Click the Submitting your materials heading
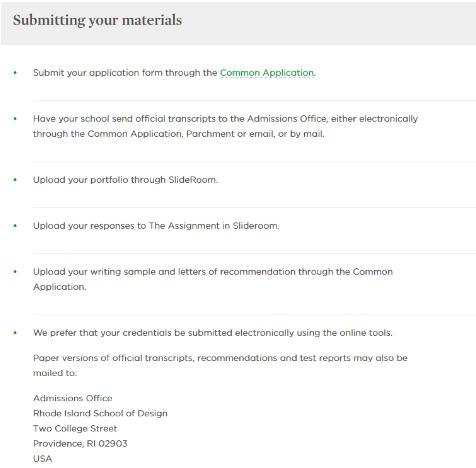This screenshot has width=476, height=468. coord(97,20)
